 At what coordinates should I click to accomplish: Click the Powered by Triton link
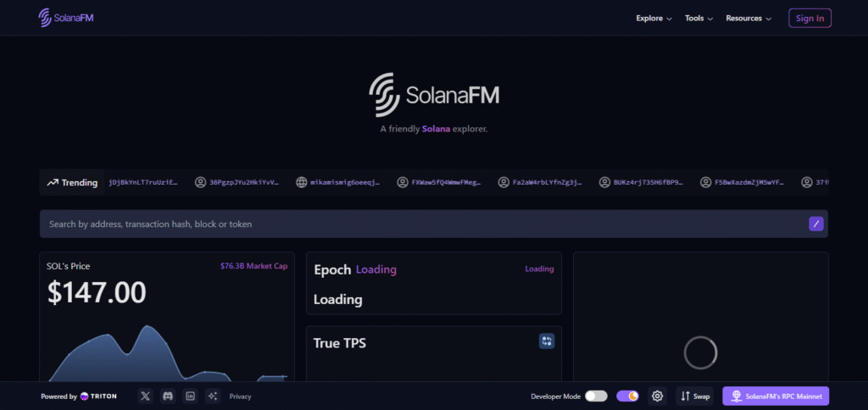(79, 396)
